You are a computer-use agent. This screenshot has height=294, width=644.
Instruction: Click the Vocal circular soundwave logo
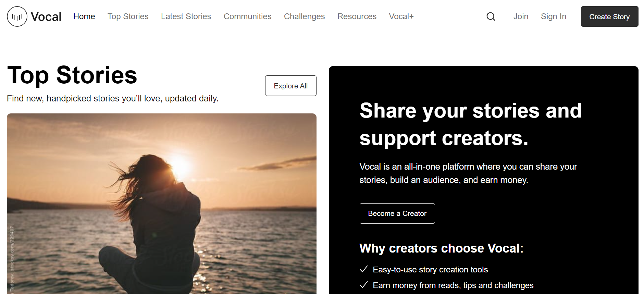click(17, 16)
